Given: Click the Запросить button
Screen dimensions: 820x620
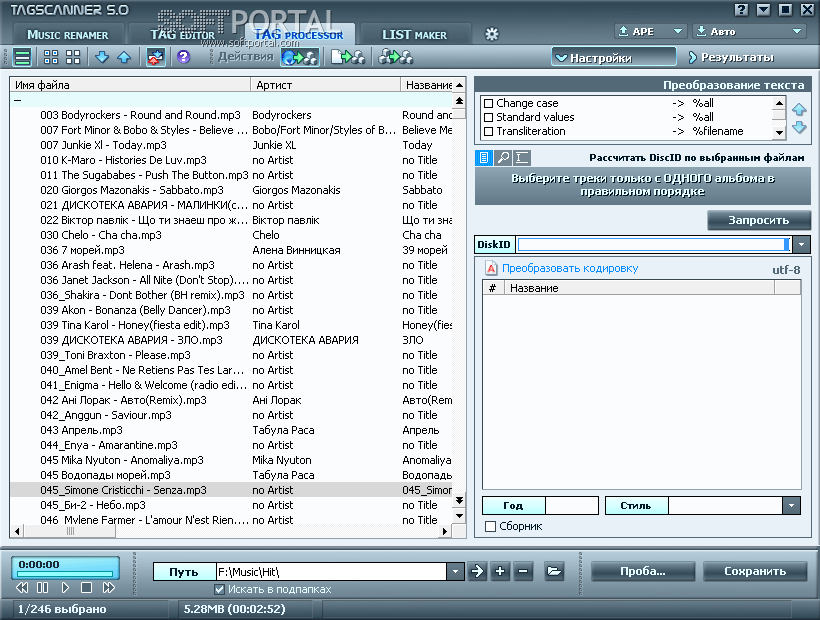Looking at the screenshot, I should click(759, 220).
